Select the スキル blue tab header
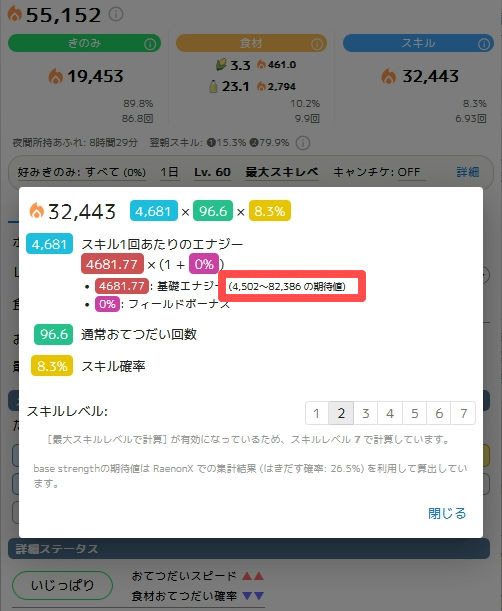The height and width of the screenshot is (611, 502). pos(418,43)
